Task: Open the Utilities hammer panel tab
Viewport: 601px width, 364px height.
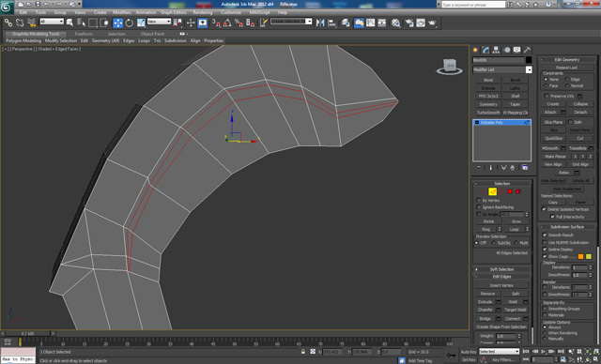Action: (x=528, y=50)
